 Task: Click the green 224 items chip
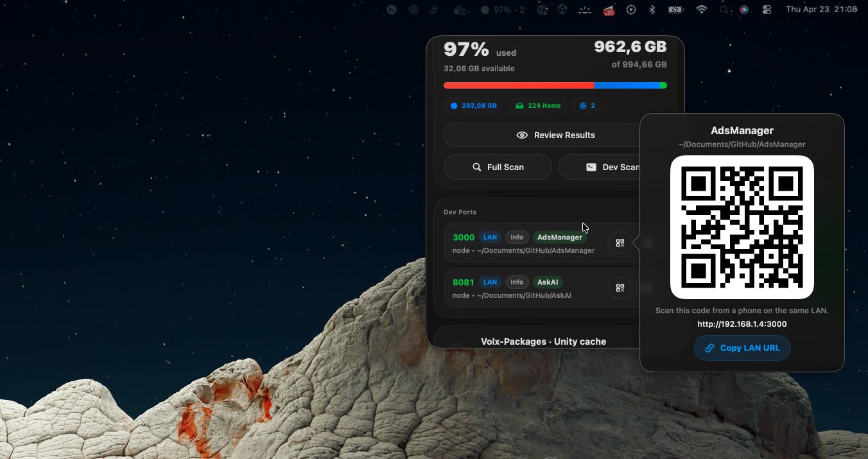click(538, 105)
